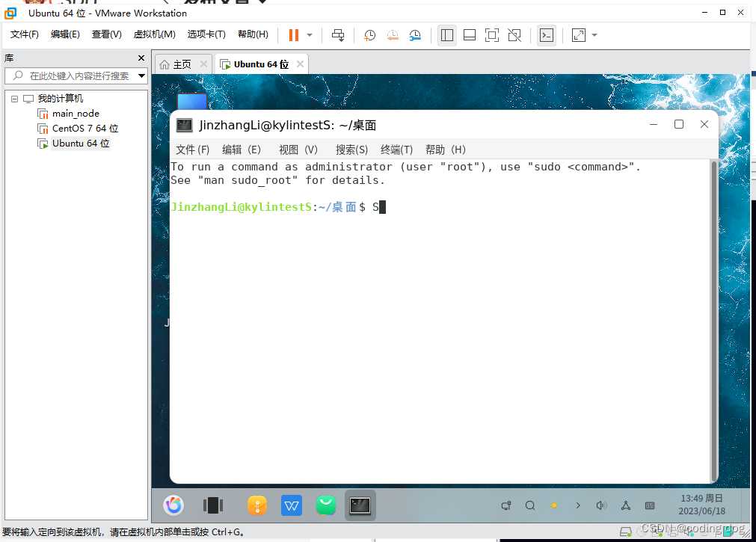Maximize the terminal window
The image size is (756, 542).
[679, 124]
